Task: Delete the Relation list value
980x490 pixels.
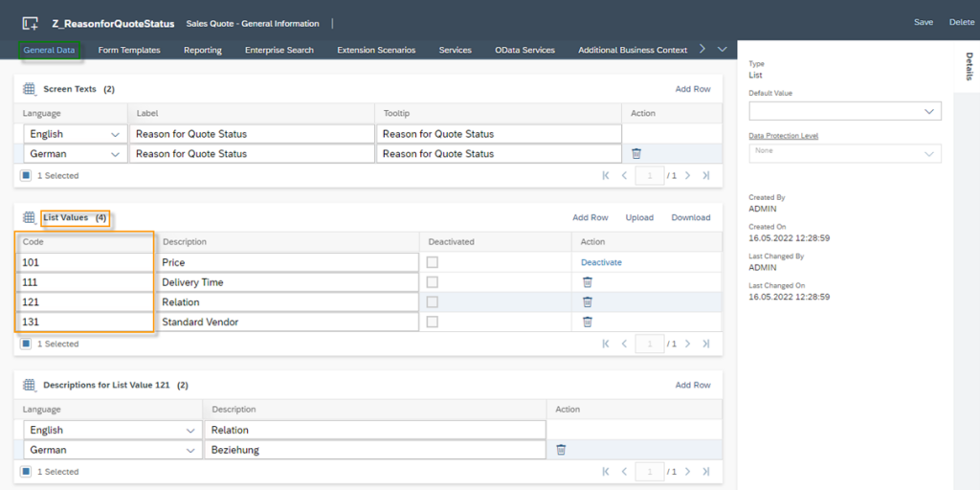Action: (588, 302)
